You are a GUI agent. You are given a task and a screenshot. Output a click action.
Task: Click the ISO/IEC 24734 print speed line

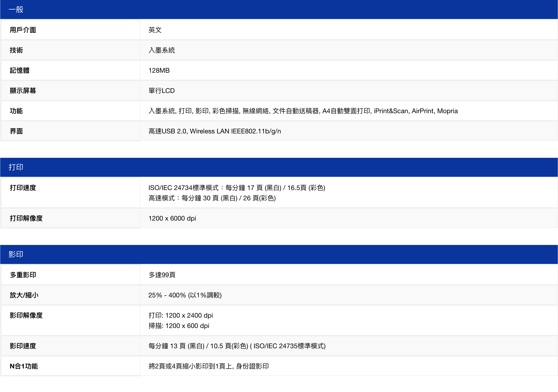coord(237,188)
